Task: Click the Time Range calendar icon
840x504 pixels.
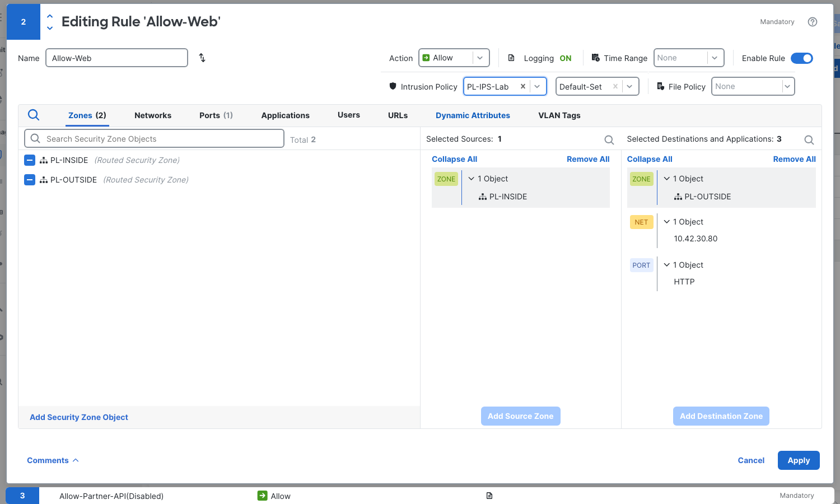Action: pos(596,58)
